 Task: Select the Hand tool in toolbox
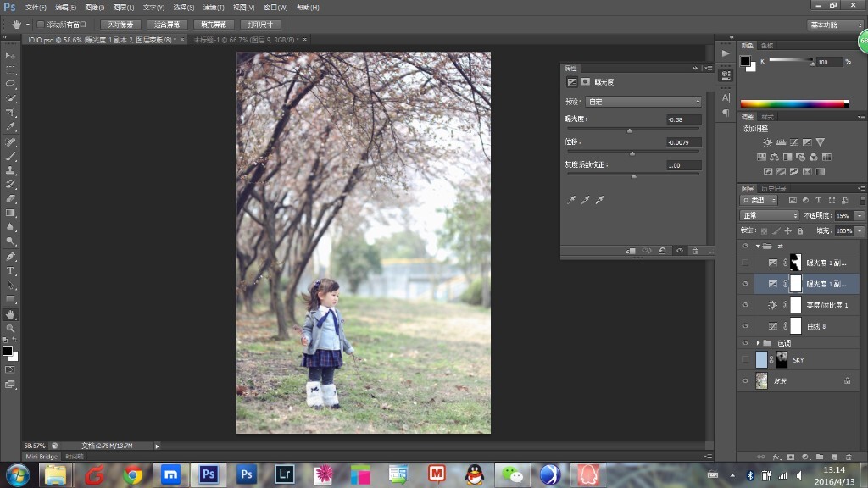tap(10, 314)
